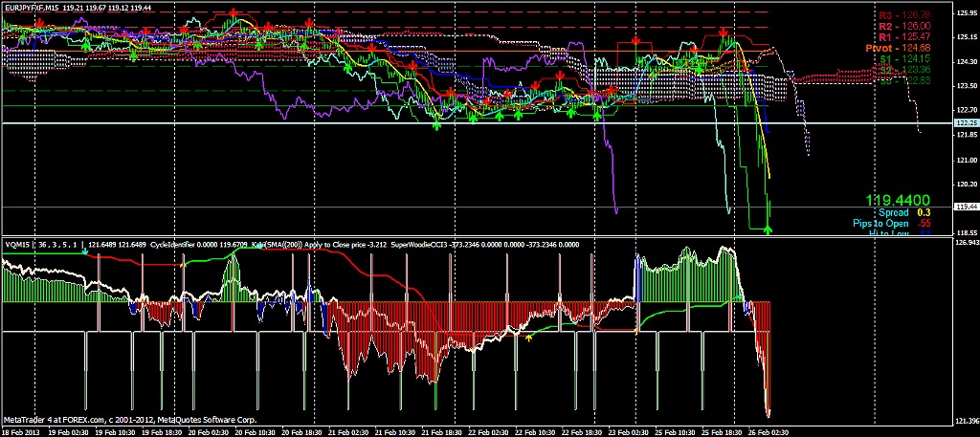The width and height of the screenshot is (980, 437).
Task: Click the R1 125.47 resistance label
Action: pos(902,35)
